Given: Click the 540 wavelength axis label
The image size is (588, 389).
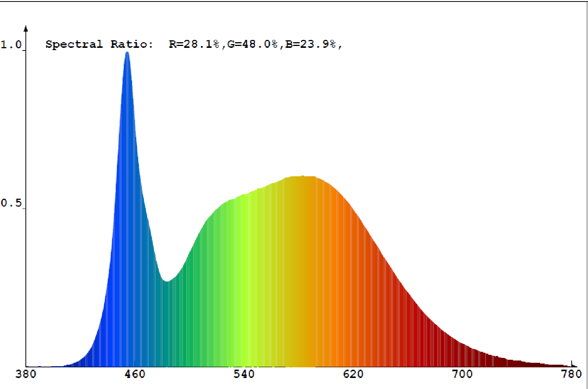Looking at the screenshot, I should [244, 375].
